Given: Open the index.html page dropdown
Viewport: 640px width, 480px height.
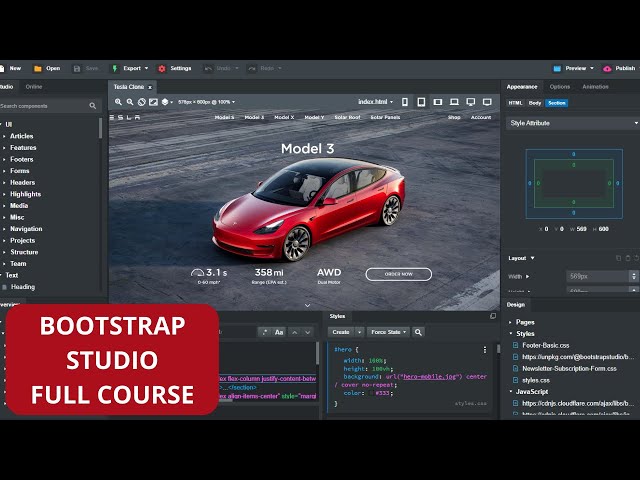Looking at the screenshot, I should click(x=376, y=102).
